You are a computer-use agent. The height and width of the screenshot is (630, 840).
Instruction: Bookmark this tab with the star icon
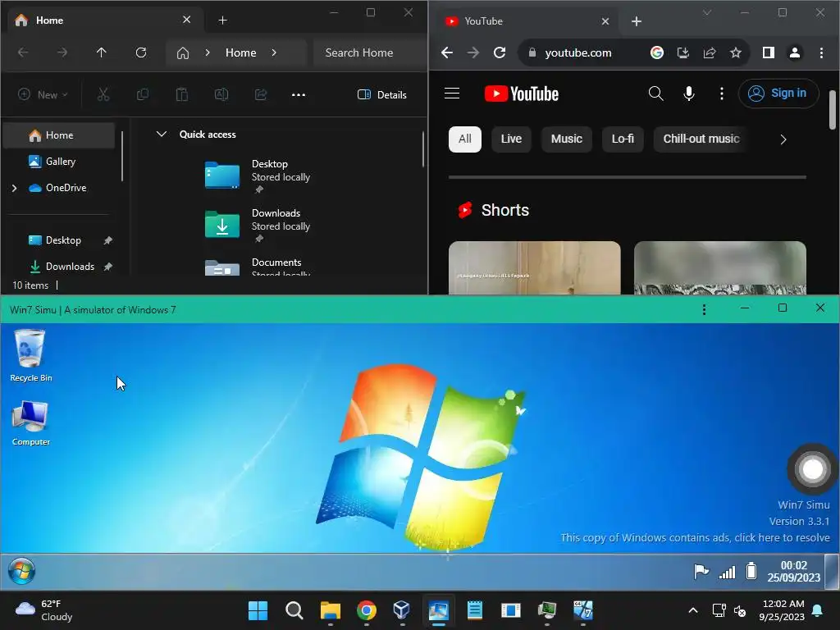point(736,52)
